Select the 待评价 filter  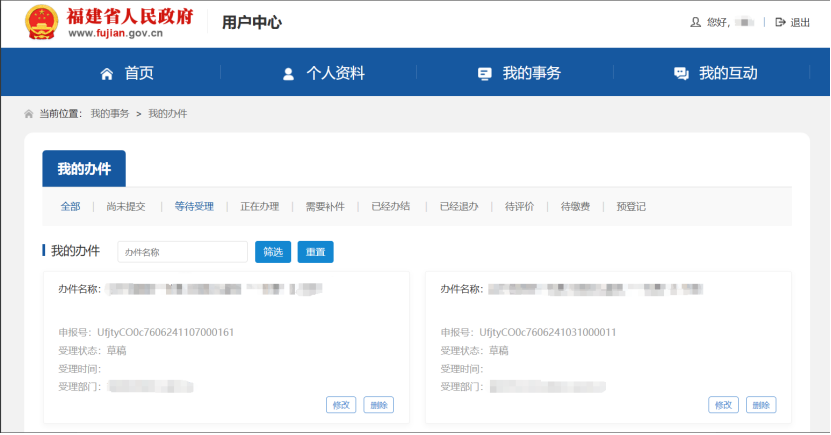(x=519, y=207)
